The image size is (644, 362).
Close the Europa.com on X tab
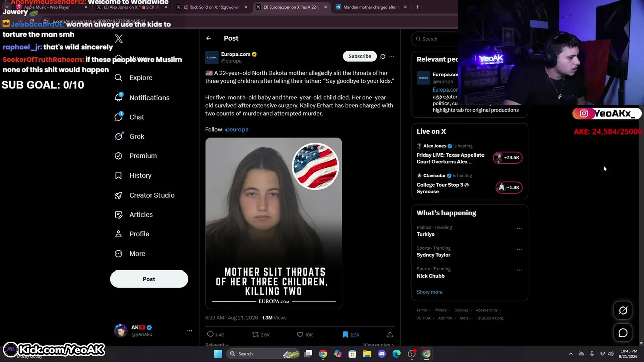(325, 7)
